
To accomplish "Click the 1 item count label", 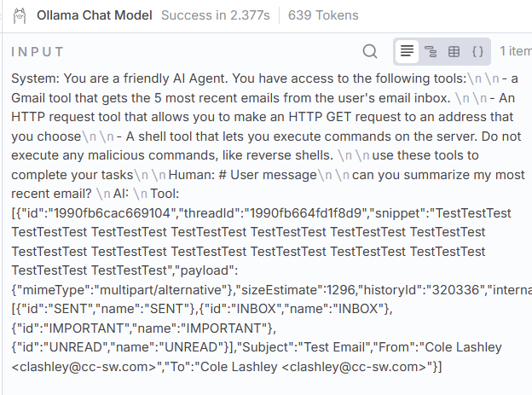I will click(515, 51).
